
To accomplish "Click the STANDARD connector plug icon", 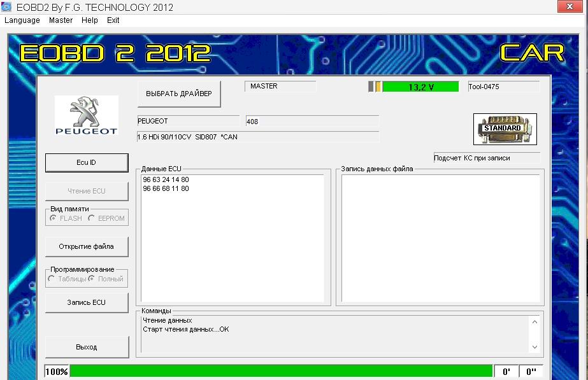I will pos(505,129).
